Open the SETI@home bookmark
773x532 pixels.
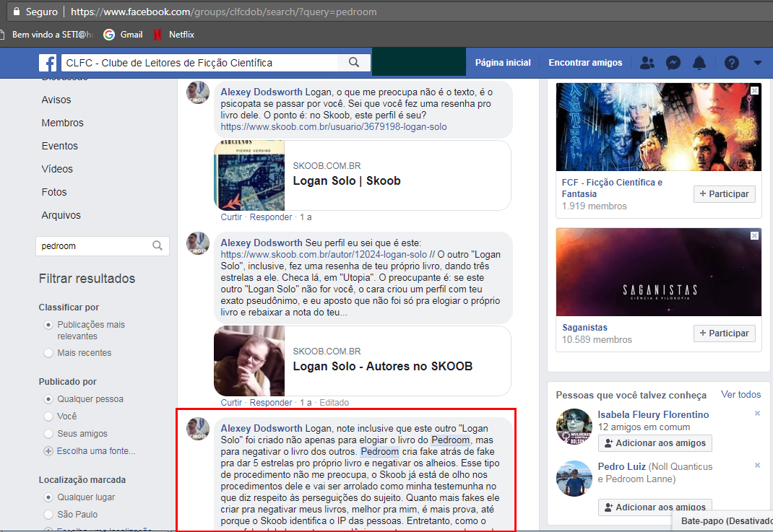48,35
